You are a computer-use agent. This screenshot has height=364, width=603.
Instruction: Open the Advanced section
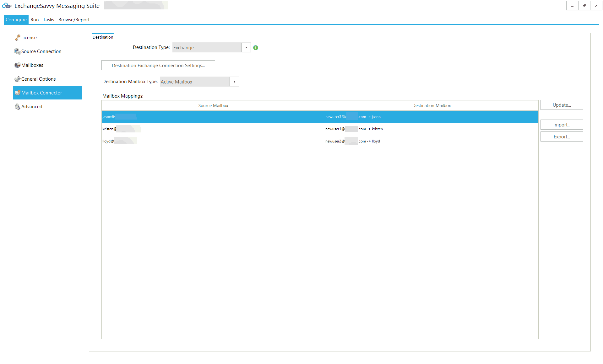click(47, 107)
